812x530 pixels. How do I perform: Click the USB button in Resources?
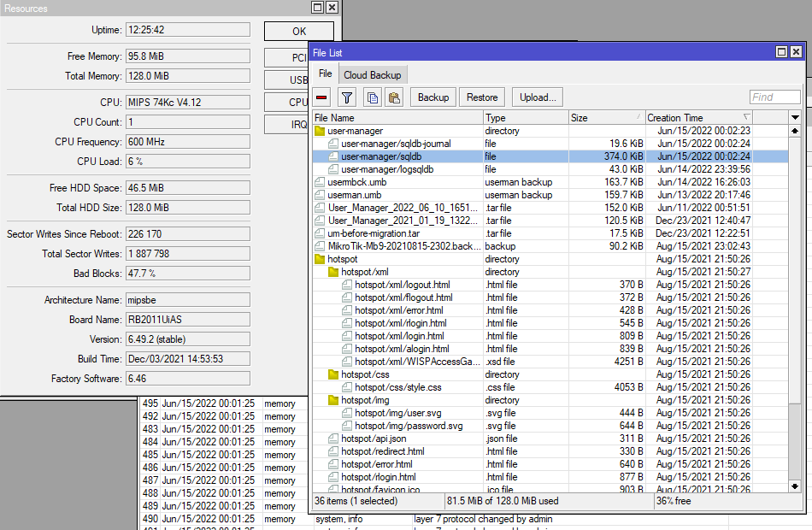point(287,79)
